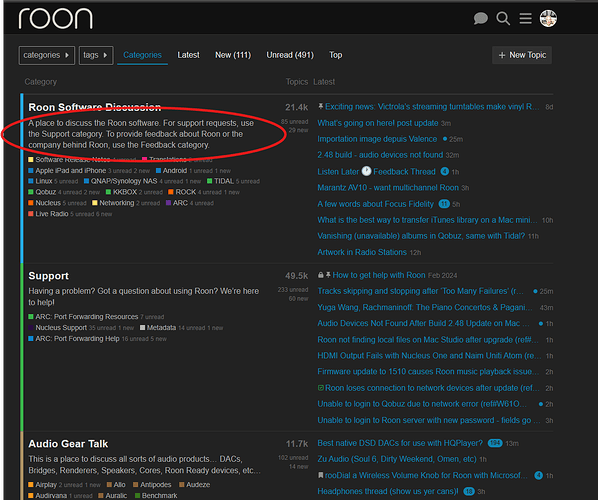The height and width of the screenshot is (500, 598).
Task: Go to the Top tab
Action: click(336, 55)
